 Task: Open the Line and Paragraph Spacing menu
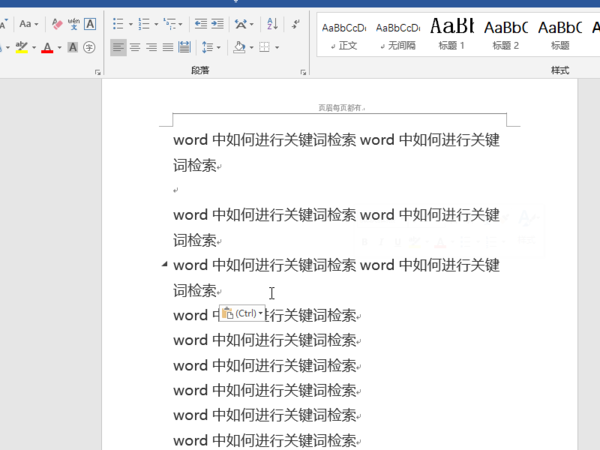(210, 47)
